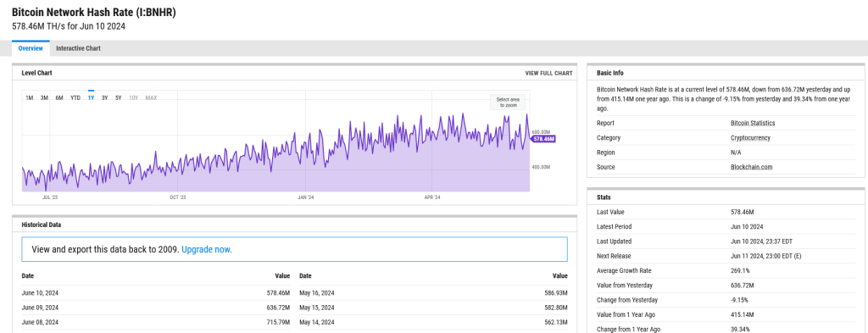Switch to the Overview tab
Screen dimensions: 868x333
click(x=31, y=48)
